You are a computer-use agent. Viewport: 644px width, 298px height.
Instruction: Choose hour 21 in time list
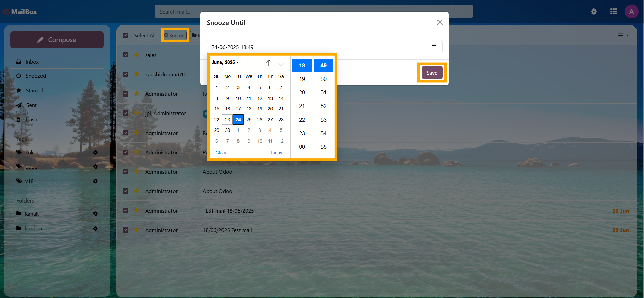click(302, 106)
